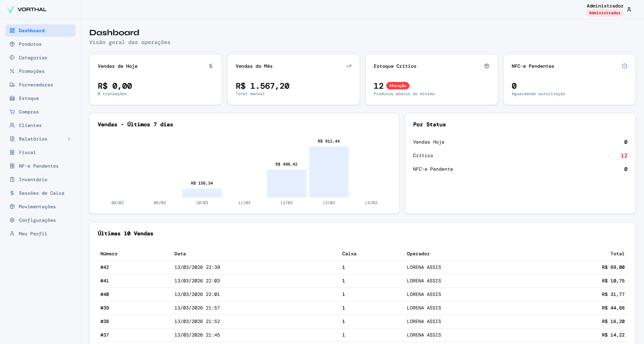Click the Produtos box icon in sidebar
644x344 pixels.
pyautogui.click(x=12, y=44)
